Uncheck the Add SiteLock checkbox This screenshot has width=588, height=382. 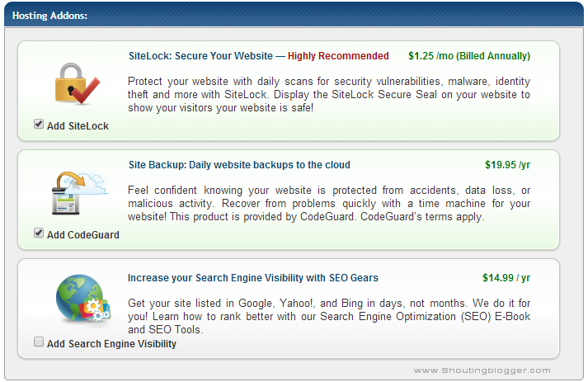[39, 125]
